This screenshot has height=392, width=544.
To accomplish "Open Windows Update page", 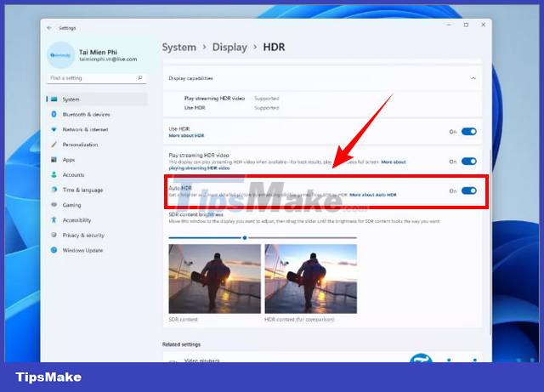I will (97, 250).
